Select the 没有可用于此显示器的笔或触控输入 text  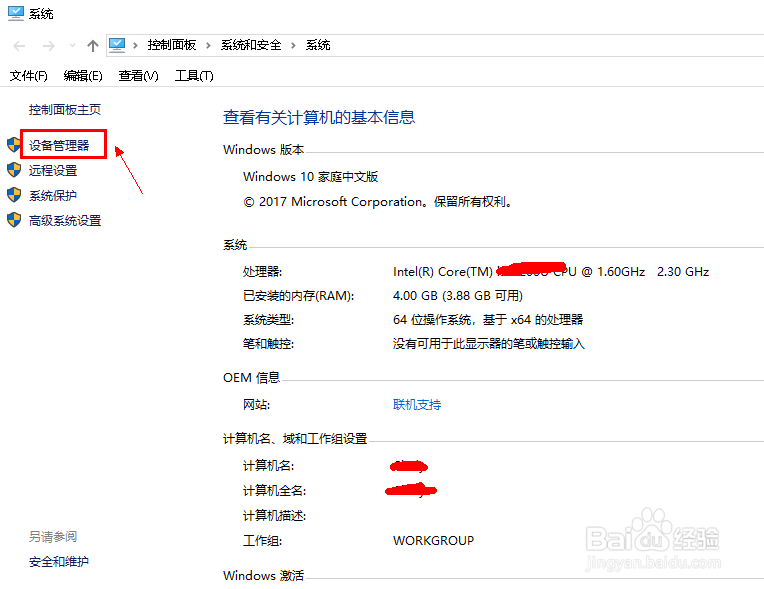pos(489,344)
